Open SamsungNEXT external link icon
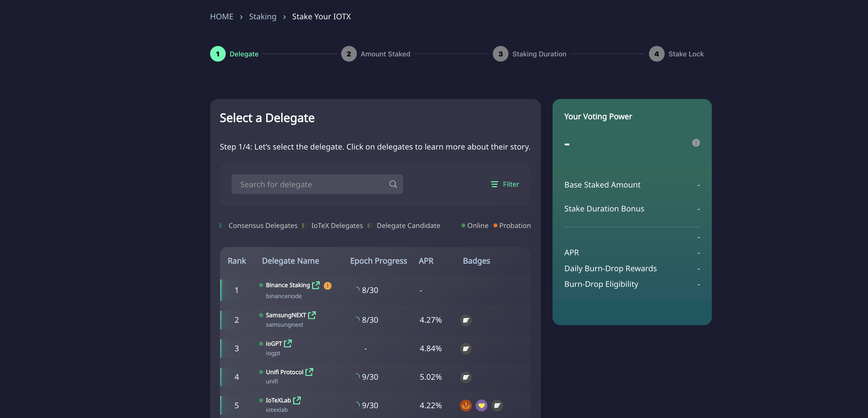The height and width of the screenshot is (418, 868). pyautogui.click(x=312, y=315)
